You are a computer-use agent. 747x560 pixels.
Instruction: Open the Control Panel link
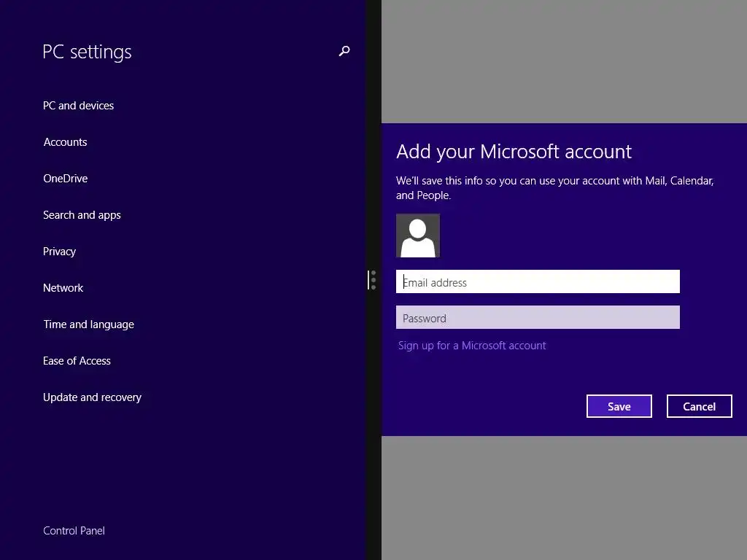(x=74, y=531)
